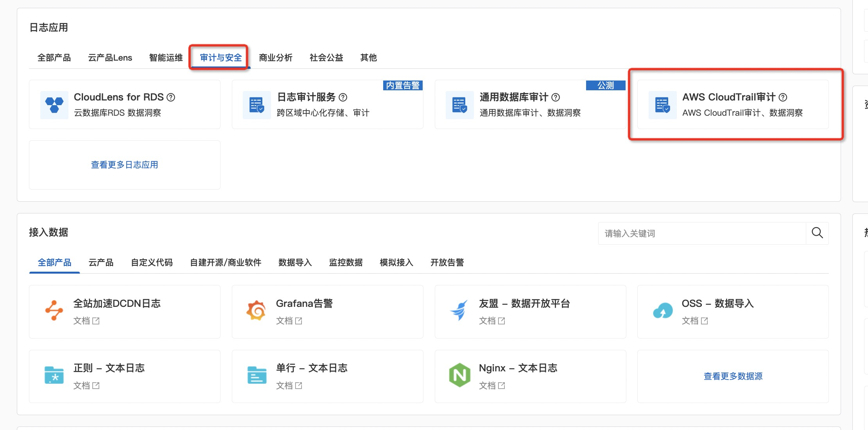This screenshot has width=868, height=430.
Task: Click the CloudLens for RDS hexagon icon
Action: pos(54,105)
